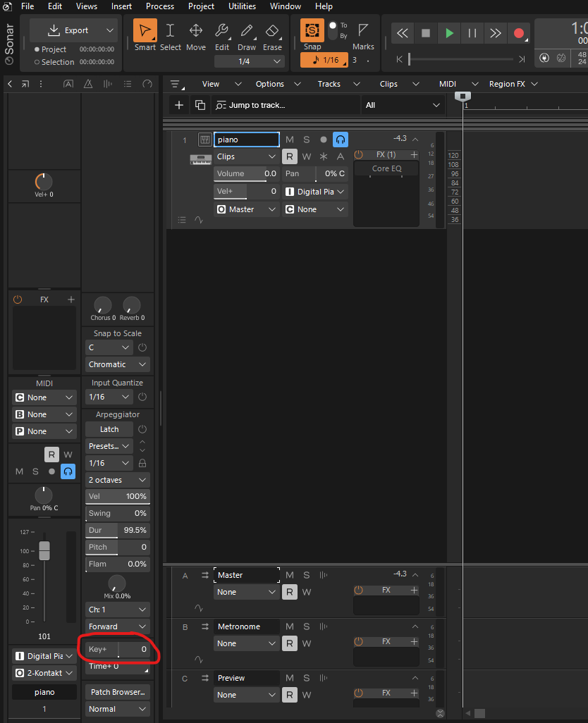Image resolution: width=588 pixels, height=723 pixels.
Task: Click the piano track Volume slider
Action: click(246, 173)
